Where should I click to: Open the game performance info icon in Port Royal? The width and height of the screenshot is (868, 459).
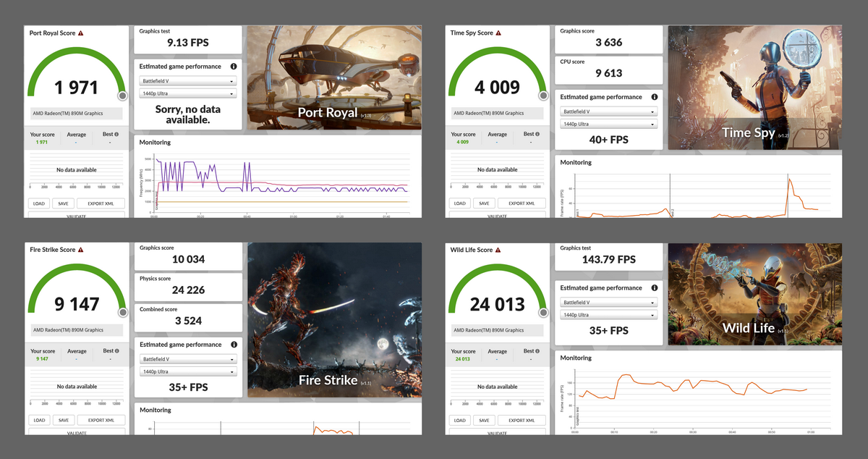(234, 67)
